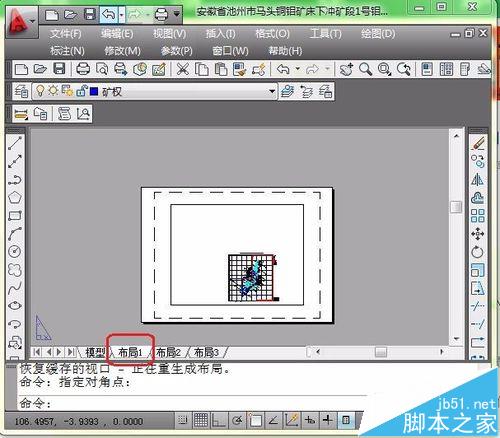Toggle the layer on/off lightbulb icon
The height and width of the screenshot is (438, 500).
(40, 91)
